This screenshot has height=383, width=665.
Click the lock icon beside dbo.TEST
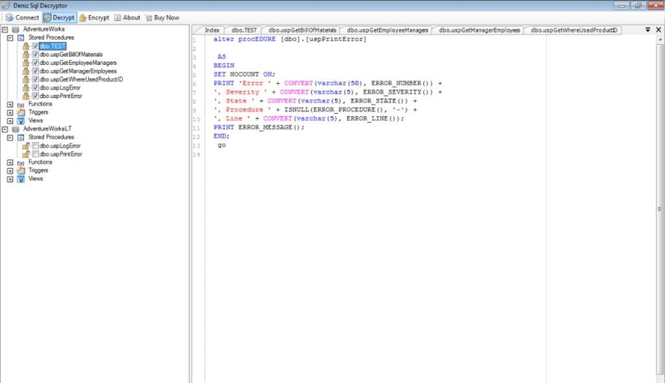26,46
